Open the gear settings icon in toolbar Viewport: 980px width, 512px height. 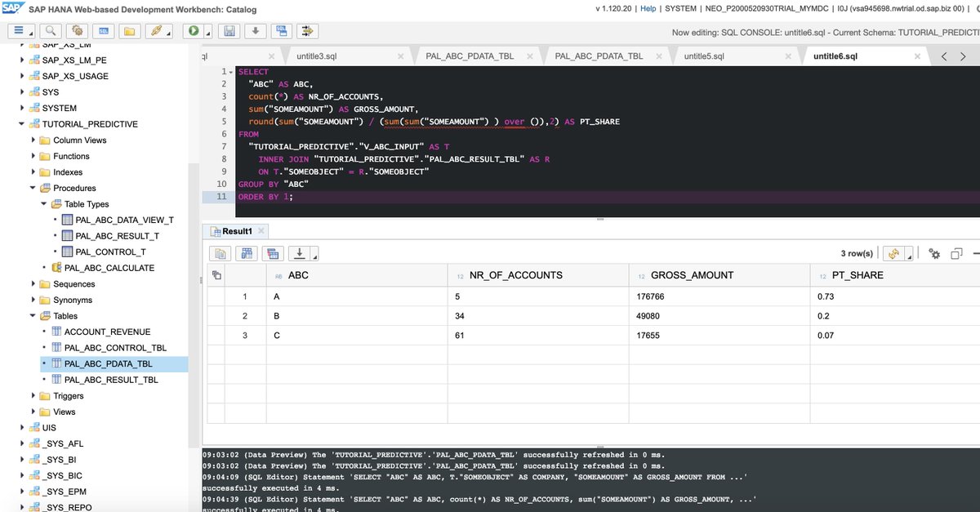tap(76, 31)
